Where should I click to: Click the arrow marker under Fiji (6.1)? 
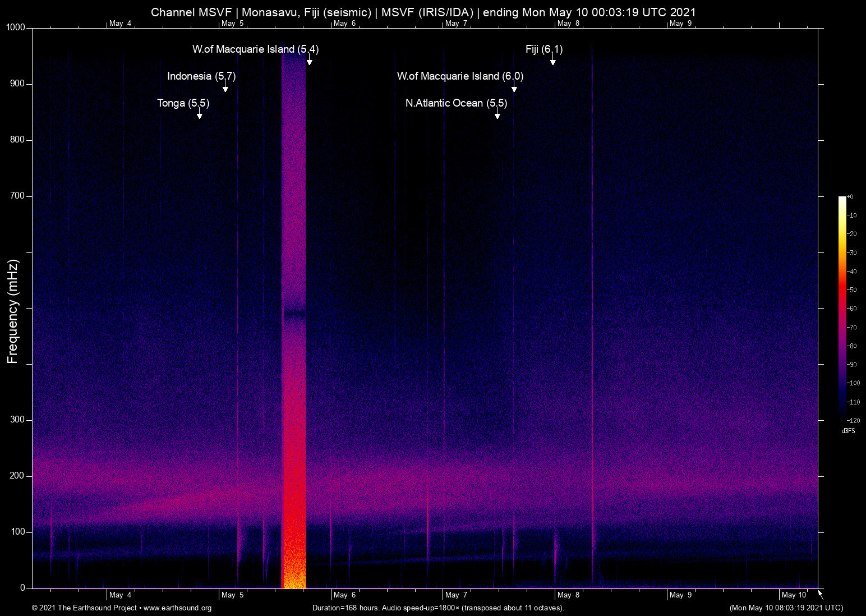(552, 60)
